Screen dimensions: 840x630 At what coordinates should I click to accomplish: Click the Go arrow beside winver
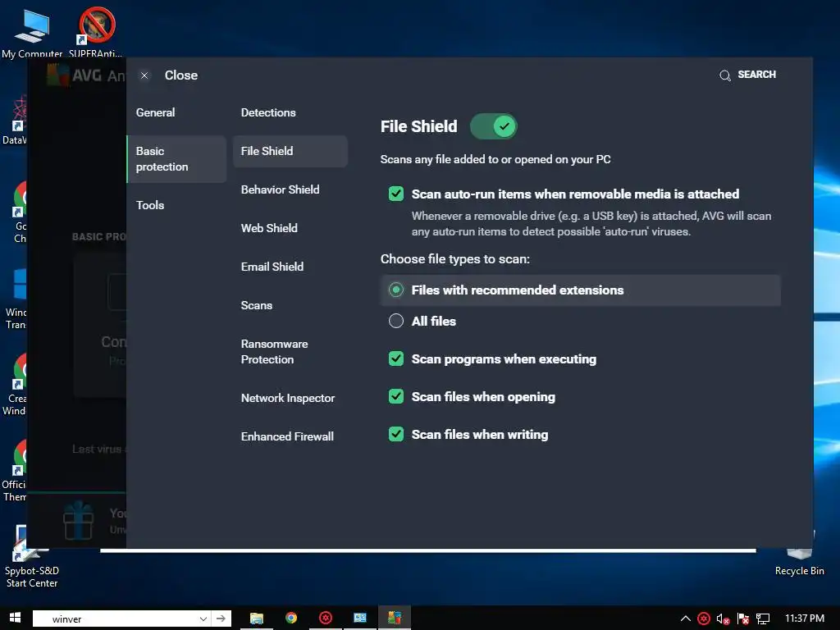point(221,619)
